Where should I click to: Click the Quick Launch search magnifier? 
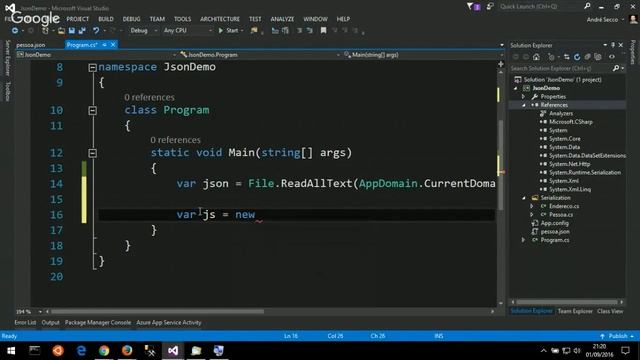coord(587,6)
